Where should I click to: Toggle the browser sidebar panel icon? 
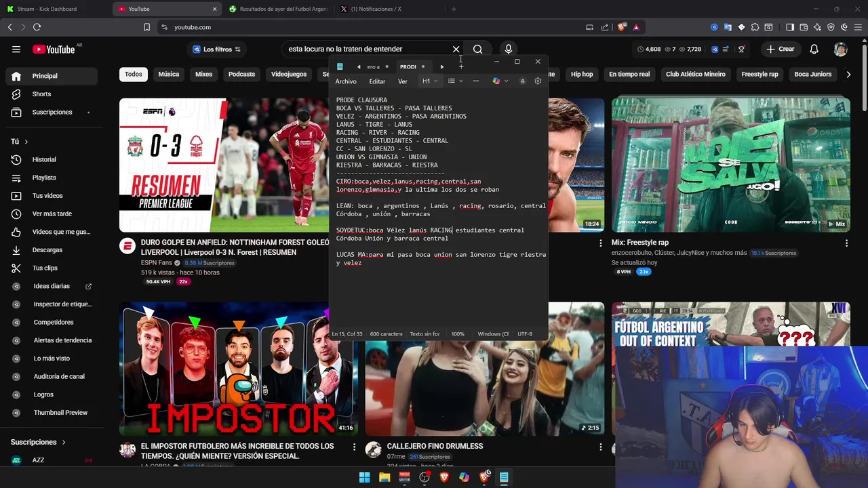pyautogui.click(x=790, y=27)
